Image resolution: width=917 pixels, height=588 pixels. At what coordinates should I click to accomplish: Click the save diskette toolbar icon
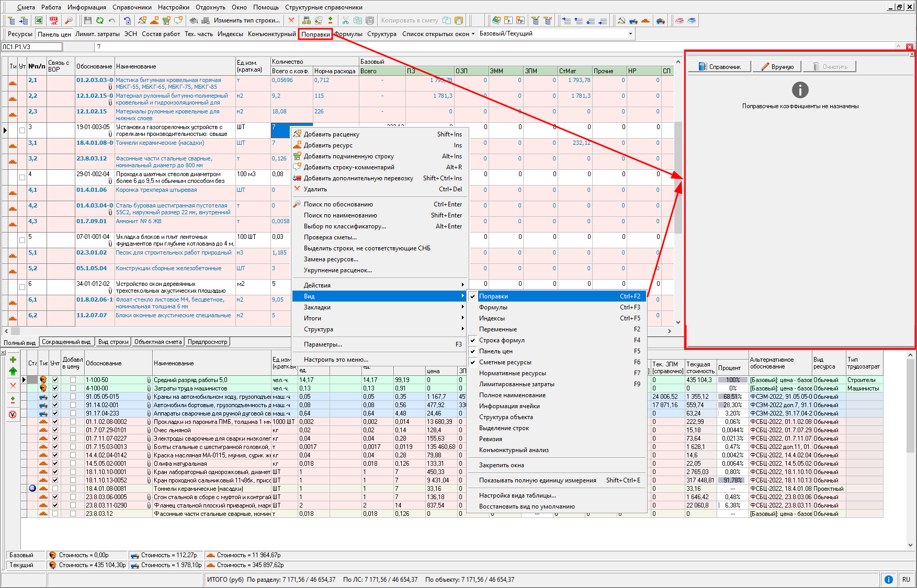[x=87, y=20]
